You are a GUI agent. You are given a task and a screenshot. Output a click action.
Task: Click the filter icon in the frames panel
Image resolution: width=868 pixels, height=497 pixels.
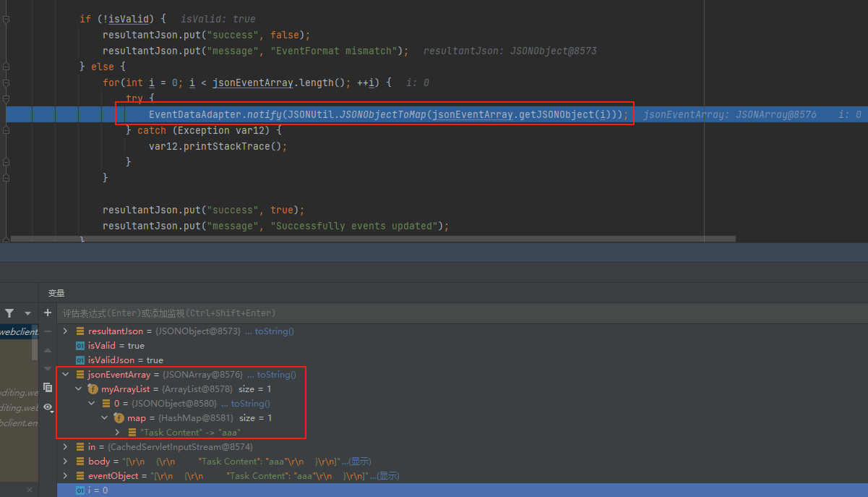point(9,313)
